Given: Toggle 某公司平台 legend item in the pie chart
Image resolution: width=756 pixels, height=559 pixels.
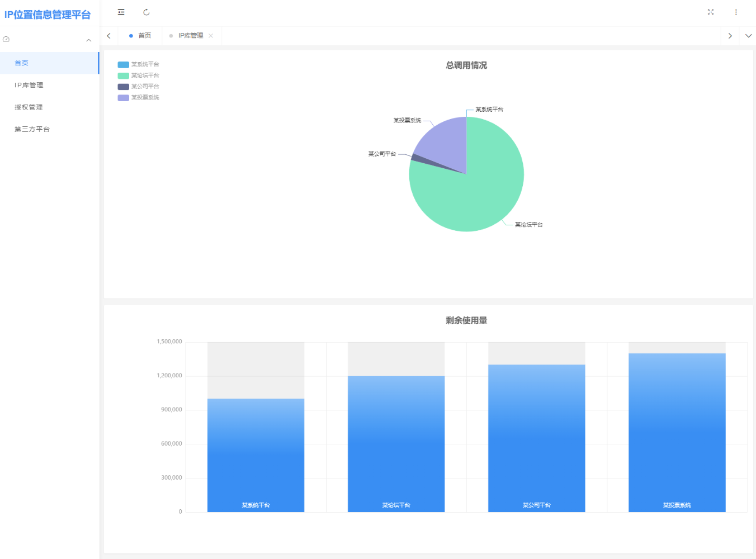Looking at the screenshot, I should point(139,87).
